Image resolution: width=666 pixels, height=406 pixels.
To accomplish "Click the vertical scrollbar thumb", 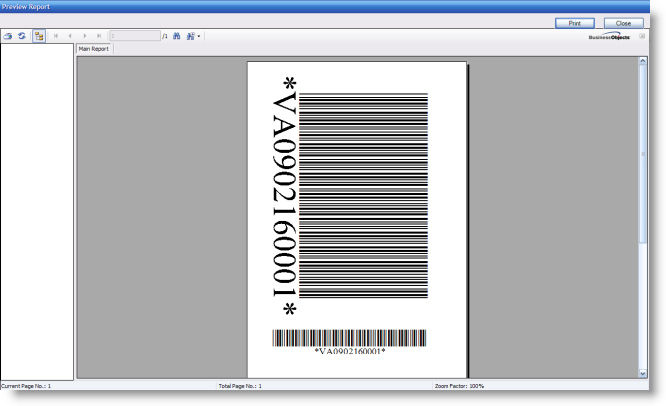I will (x=643, y=154).
